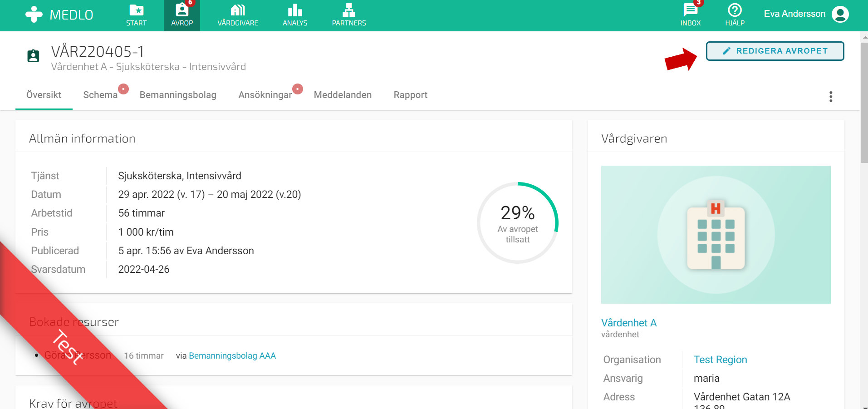Click the date range 29 apr. 2022 – 20 maj 2022
Image resolution: width=868 pixels, height=409 pixels.
(x=210, y=194)
